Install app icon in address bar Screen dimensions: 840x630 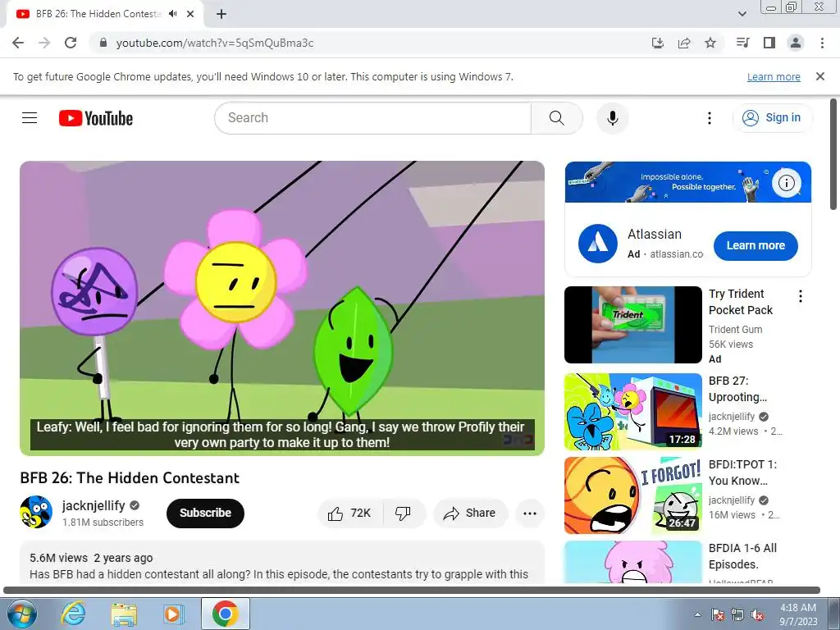658,43
